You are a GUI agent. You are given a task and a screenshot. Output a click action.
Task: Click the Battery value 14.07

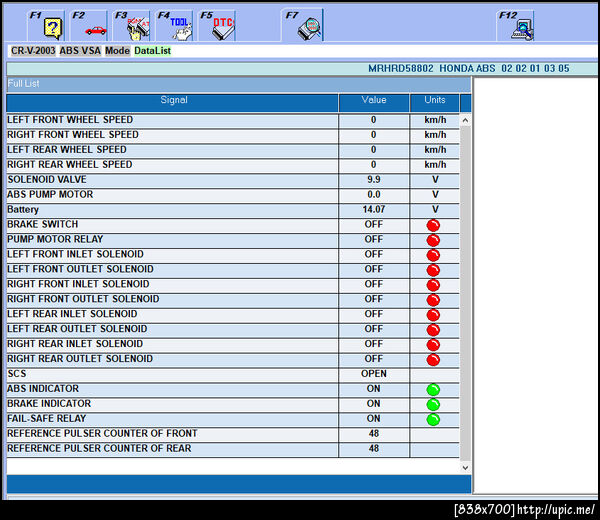coord(374,210)
